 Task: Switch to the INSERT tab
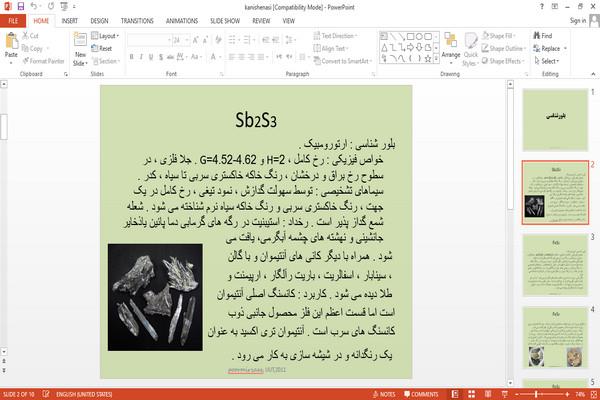click(69, 21)
